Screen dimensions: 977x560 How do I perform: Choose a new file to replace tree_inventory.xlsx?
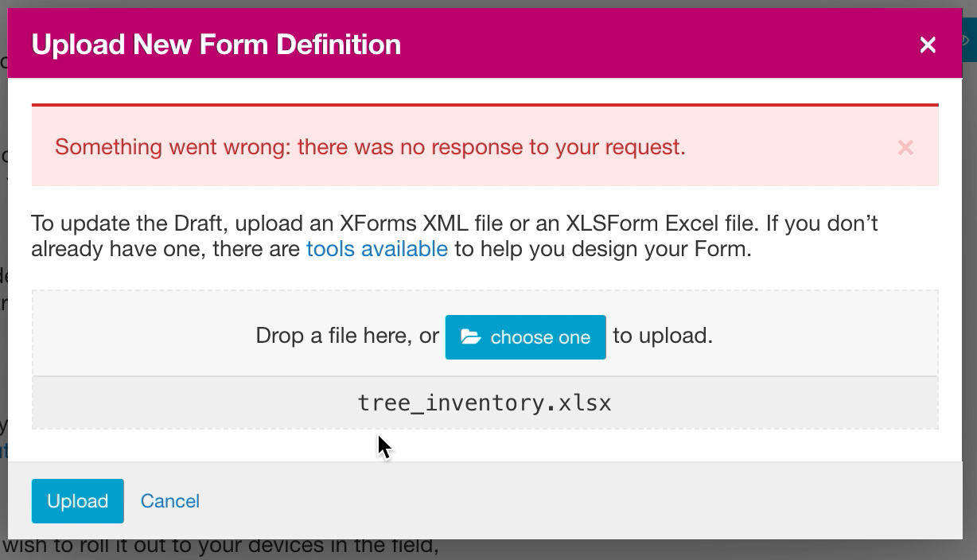click(x=525, y=337)
